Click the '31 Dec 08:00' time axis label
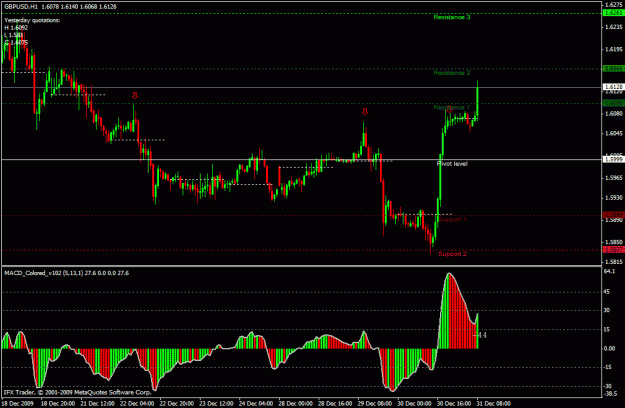 [493, 403]
